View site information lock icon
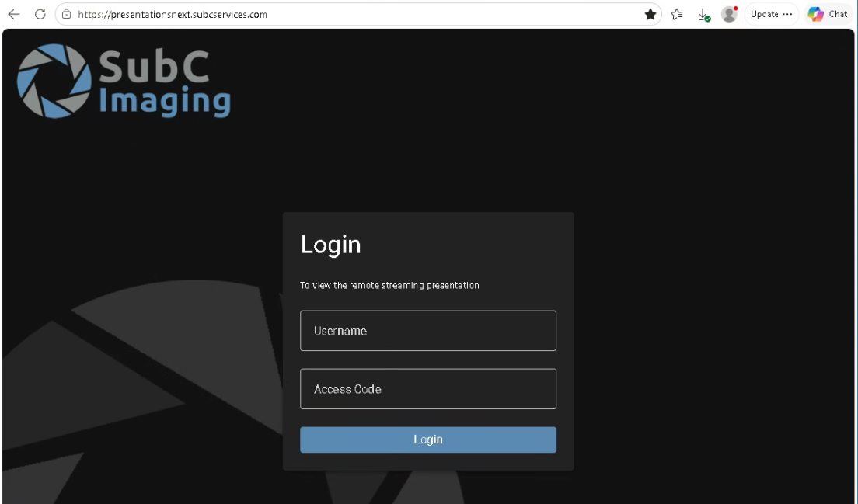The height and width of the screenshot is (504, 858). (x=66, y=14)
